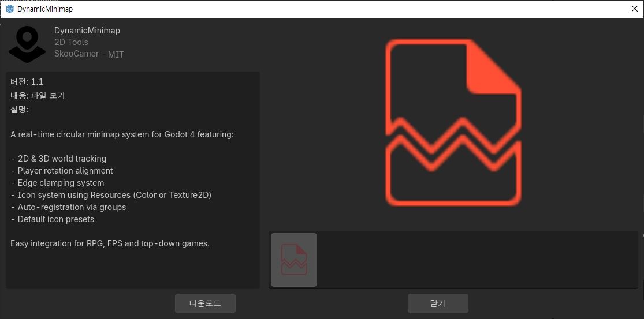644x319 pixels.
Task: Click the 'Icon system using Resources' line
Action: click(111, 195)
